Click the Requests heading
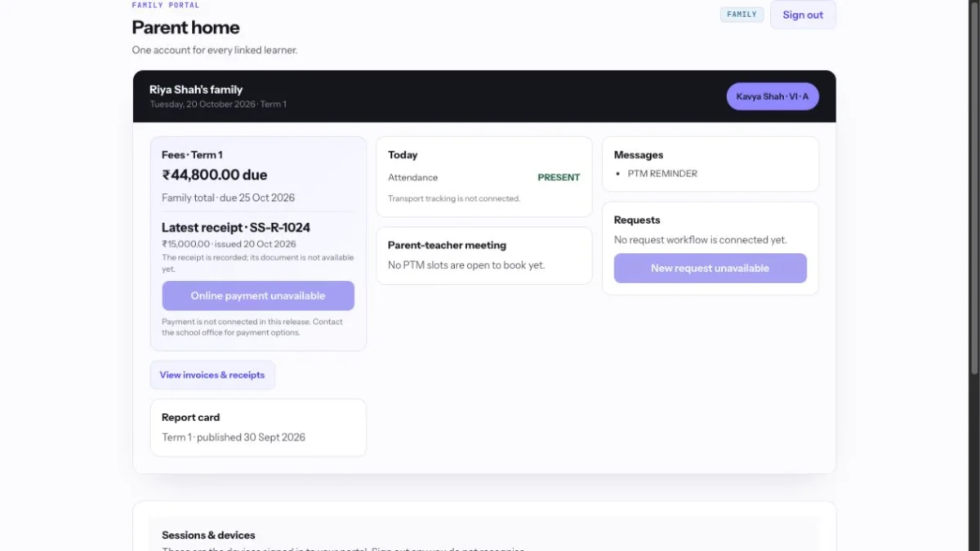The width and height of the screenshot is (980, 551). click(x=637, y=220)
